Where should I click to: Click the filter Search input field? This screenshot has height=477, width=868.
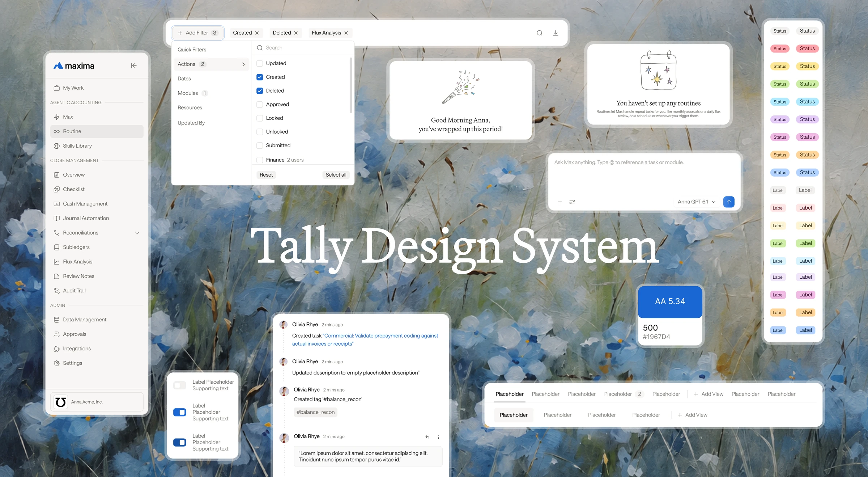(x=303, y=48)
